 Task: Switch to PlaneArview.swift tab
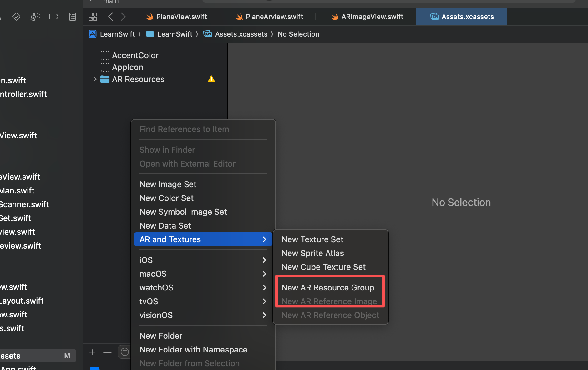pyautogui.click(x=269, y=17)
